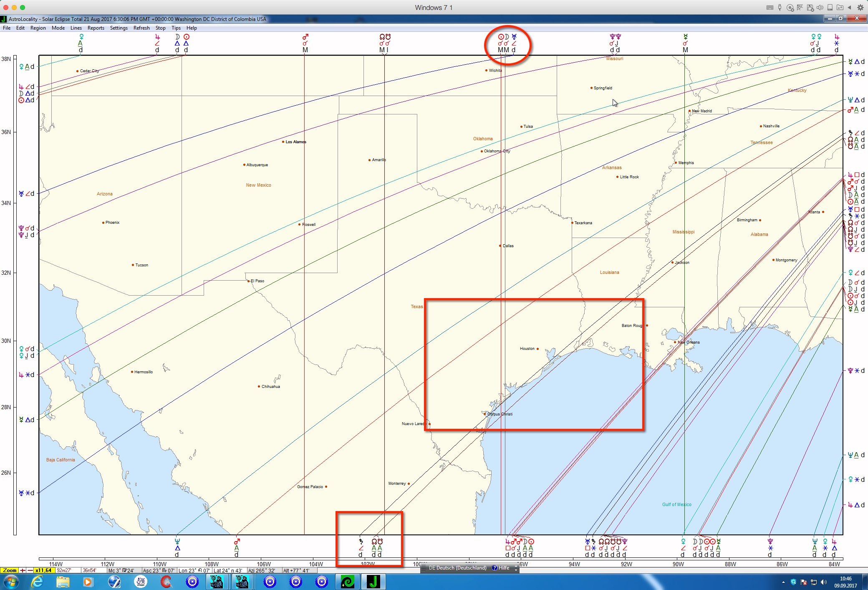Click the Hilfe help button
This screenshot has height=590, width=868.
[501, 568]
